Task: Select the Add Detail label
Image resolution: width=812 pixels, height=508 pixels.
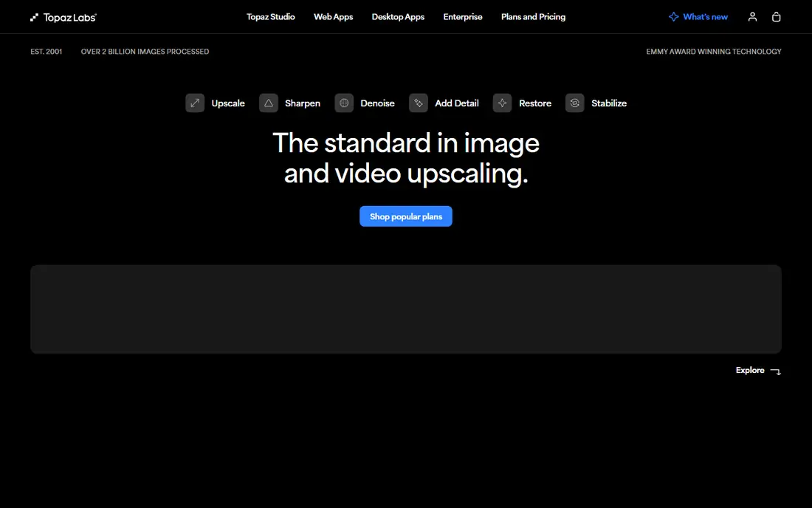Action: [x=457, y=103]
